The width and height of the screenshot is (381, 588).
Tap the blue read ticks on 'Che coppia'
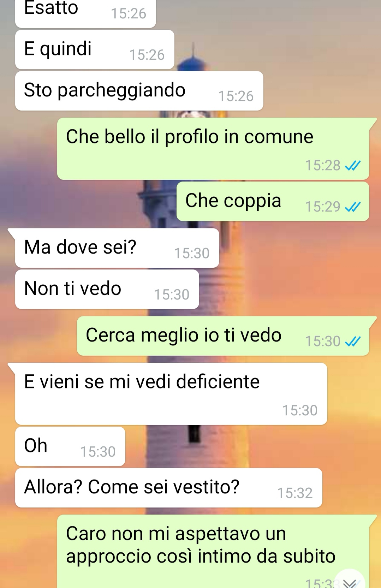click(x=353, y=207)
